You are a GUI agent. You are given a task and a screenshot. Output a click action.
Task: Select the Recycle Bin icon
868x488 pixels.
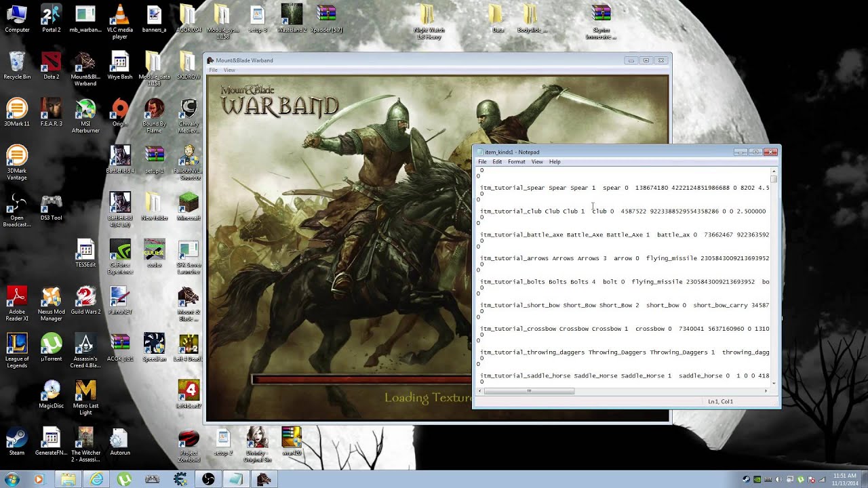pos(16,66)
